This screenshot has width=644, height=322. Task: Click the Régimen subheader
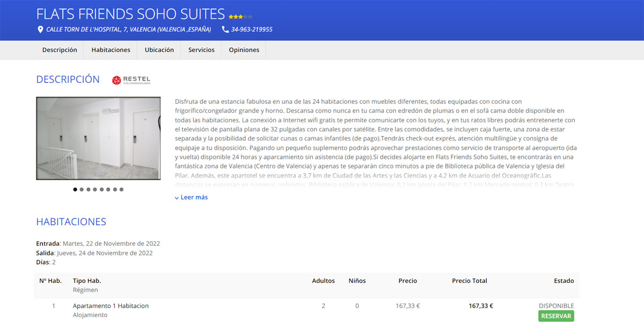pos(85,290)
